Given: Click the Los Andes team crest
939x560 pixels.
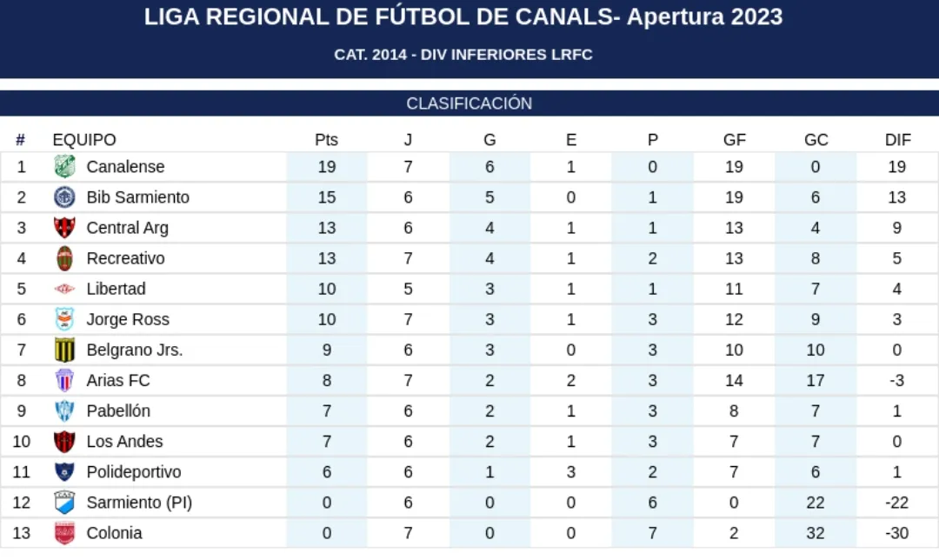Looking at the screenshot, I should pyautogui.click(x=65, y=441).
